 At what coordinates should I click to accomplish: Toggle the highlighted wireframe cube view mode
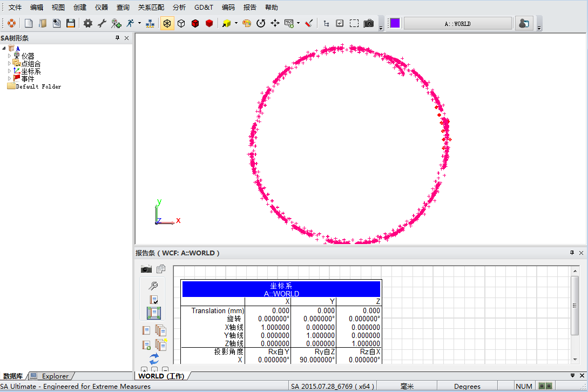(x=167, y=23)
